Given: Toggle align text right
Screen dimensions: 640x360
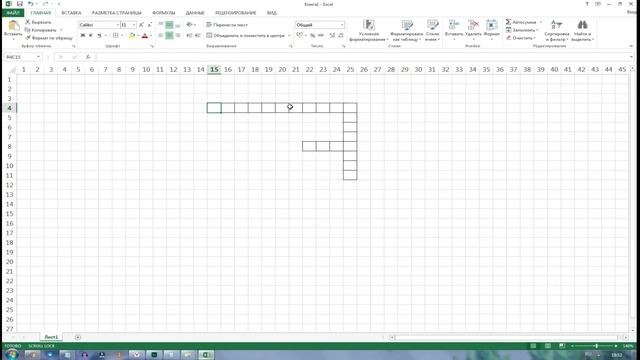Looking at the screenshot, I should pyautogui.click(x=178, y=36).
